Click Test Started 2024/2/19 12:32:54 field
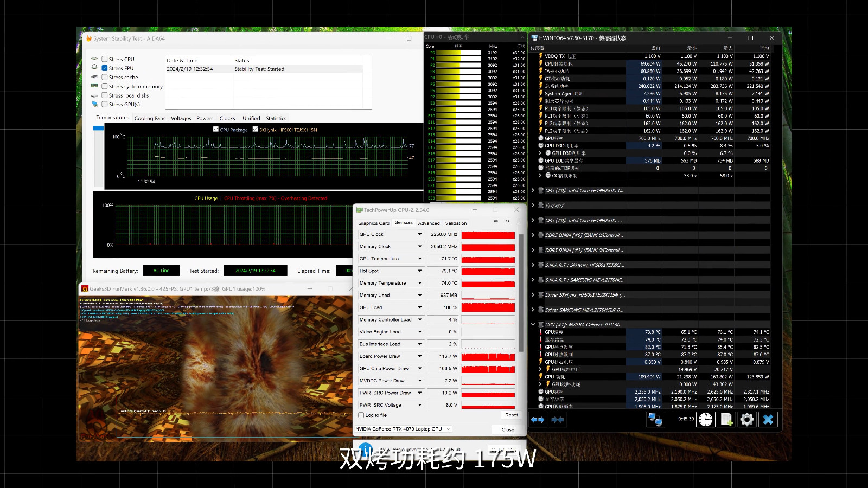This screenshot has height=488, width=868. [256, 271]
